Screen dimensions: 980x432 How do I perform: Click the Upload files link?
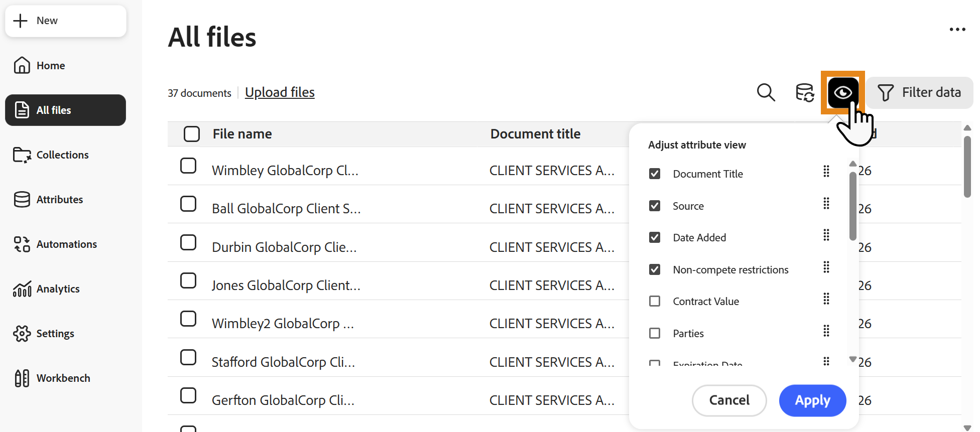(280, 92)
